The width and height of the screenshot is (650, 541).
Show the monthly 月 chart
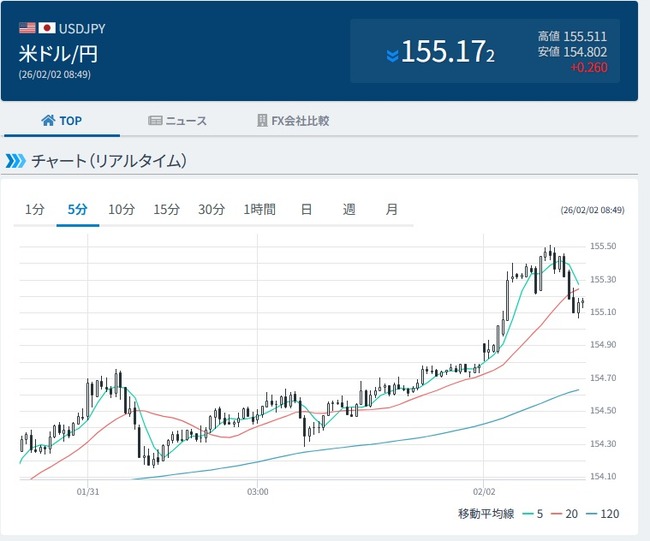pyautogui.click(x=392, y=209)
